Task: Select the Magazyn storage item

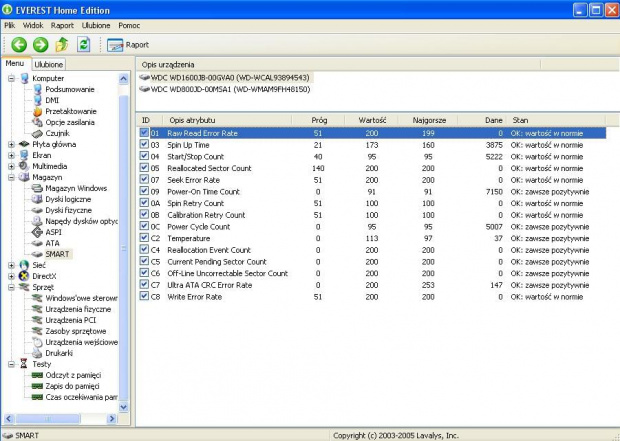Action: click(47, 177)
